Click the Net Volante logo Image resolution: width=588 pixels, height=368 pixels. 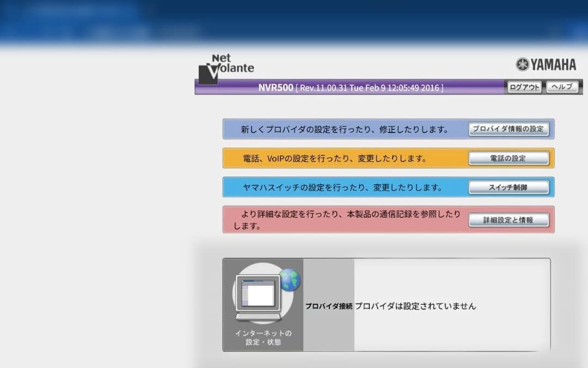226,69
